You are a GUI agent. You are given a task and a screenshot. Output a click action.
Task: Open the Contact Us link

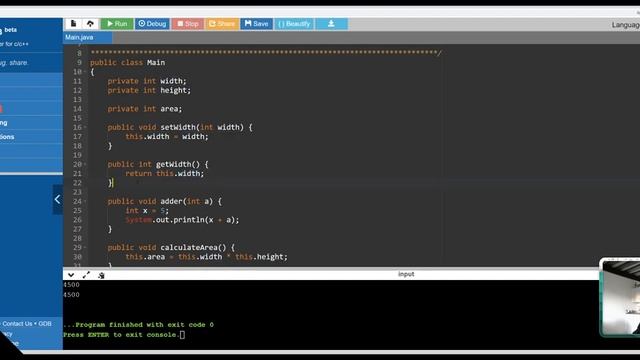tap(17, 324)
